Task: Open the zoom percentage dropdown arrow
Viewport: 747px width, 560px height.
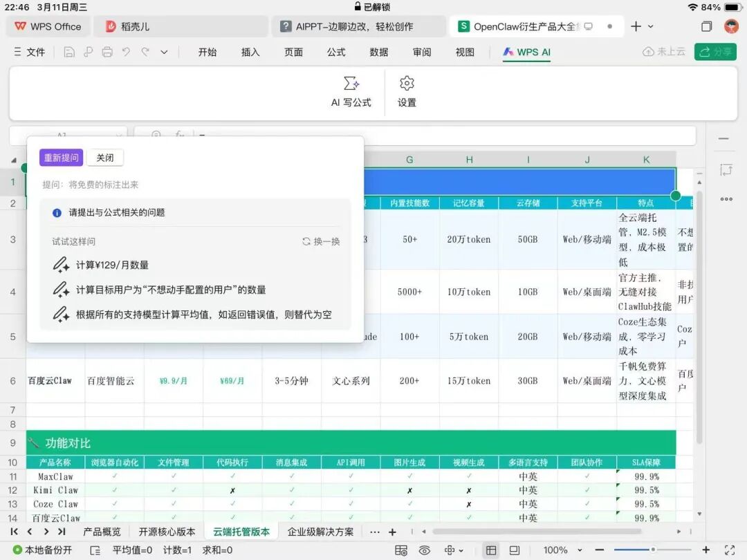Action: click(x=580, y=550)
